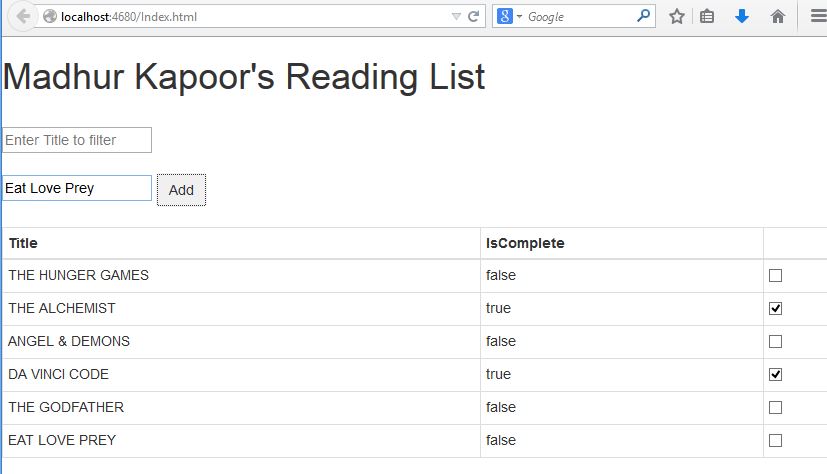This screenshot has width=827, height=474.
Task: Check EAT LOVE PREY checkbox
Action: 775,440
